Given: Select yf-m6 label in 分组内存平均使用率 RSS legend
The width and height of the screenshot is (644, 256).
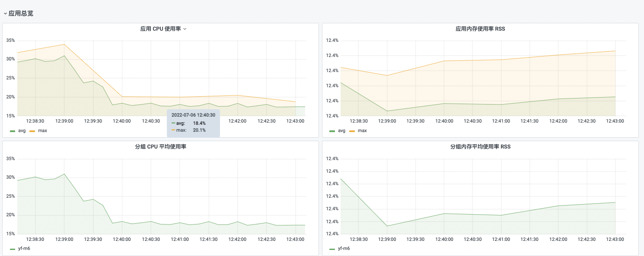Looking at the screenshot, I should tap(344, 249).
